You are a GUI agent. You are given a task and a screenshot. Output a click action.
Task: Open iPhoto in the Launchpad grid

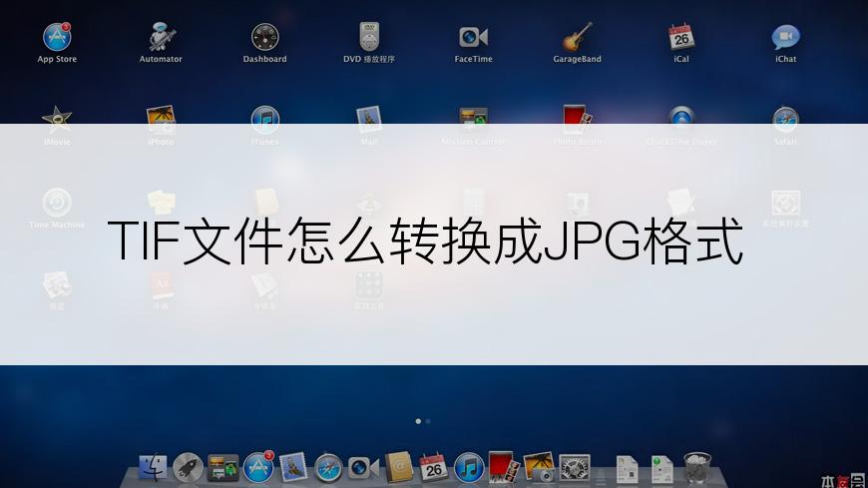(161, 119)
